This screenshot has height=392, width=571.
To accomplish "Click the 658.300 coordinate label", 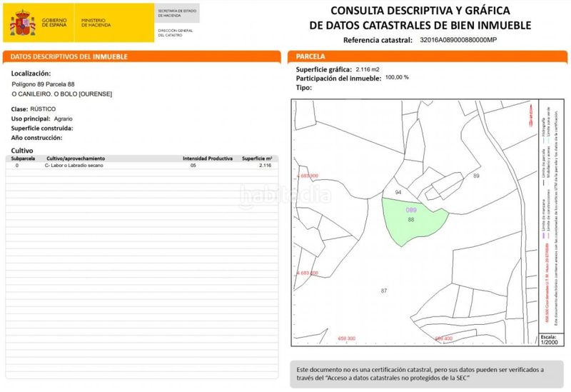I will point(347,338).
